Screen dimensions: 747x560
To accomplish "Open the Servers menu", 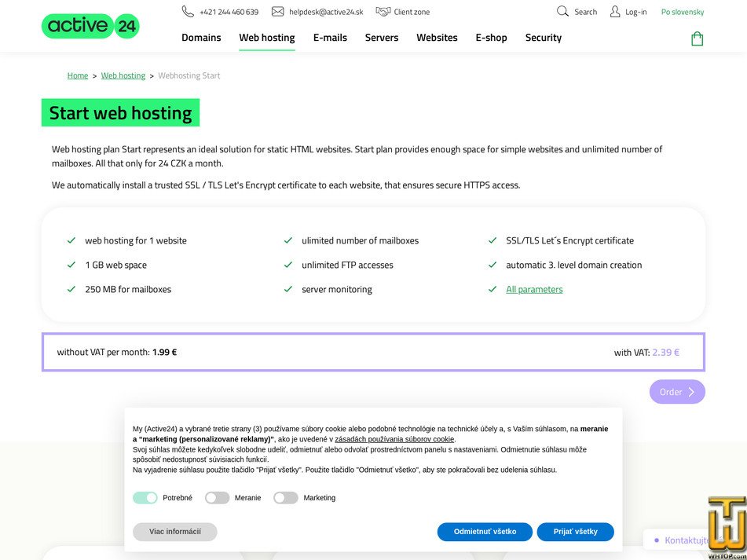I will point(382,38).
